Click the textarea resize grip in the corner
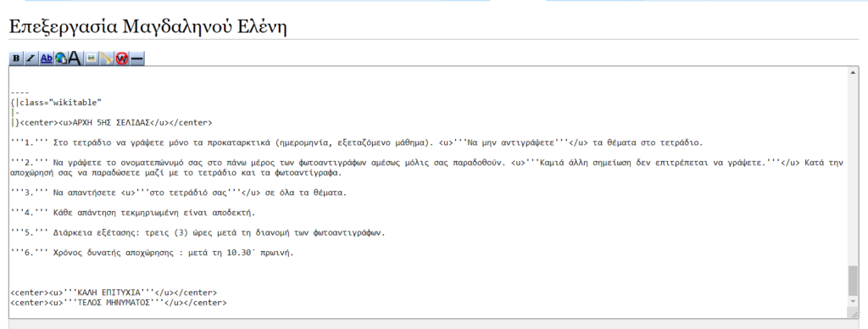Viewport: 868px width, 329px height. 854,314
